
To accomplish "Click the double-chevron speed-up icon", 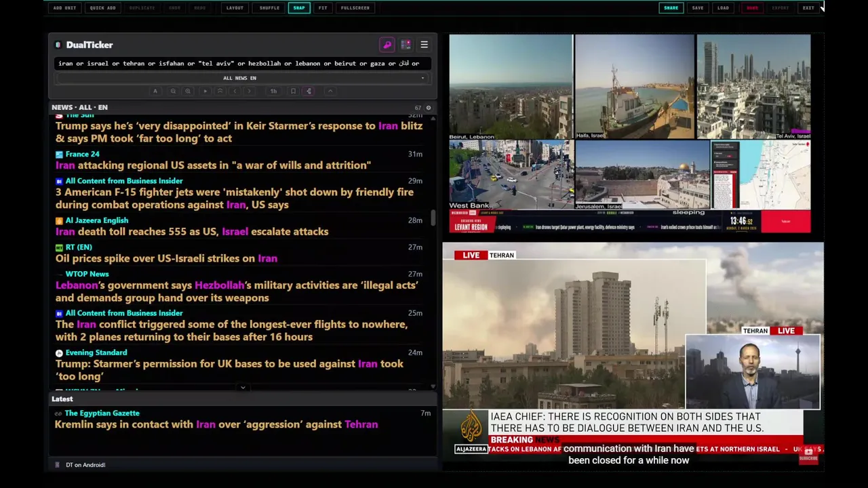I will tap(220, 91).
